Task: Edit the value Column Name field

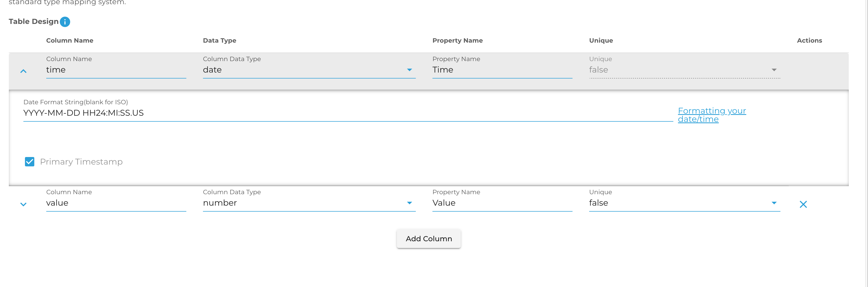Action: coord(116,203)
